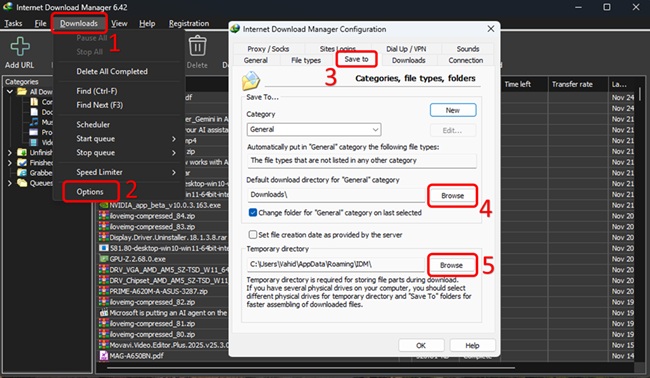The image size is (650, 378).
Task: Click the Programs category icon
Action: pyautogui.click(x=34, y=132)
